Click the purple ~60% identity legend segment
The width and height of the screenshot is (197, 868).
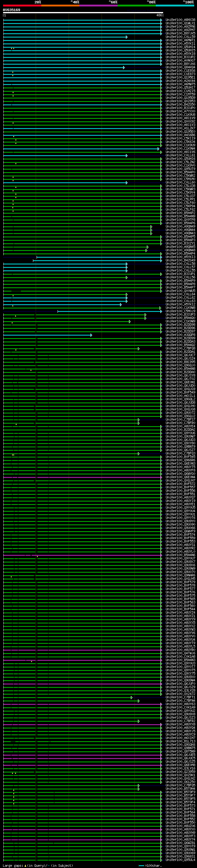coord(99,6)
